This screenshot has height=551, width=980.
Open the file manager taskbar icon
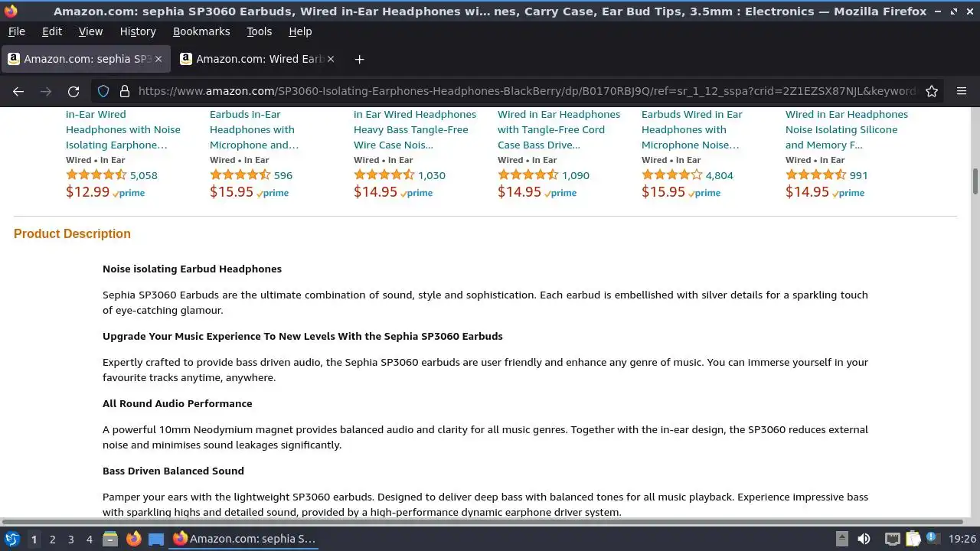click(x=110, y=539)
